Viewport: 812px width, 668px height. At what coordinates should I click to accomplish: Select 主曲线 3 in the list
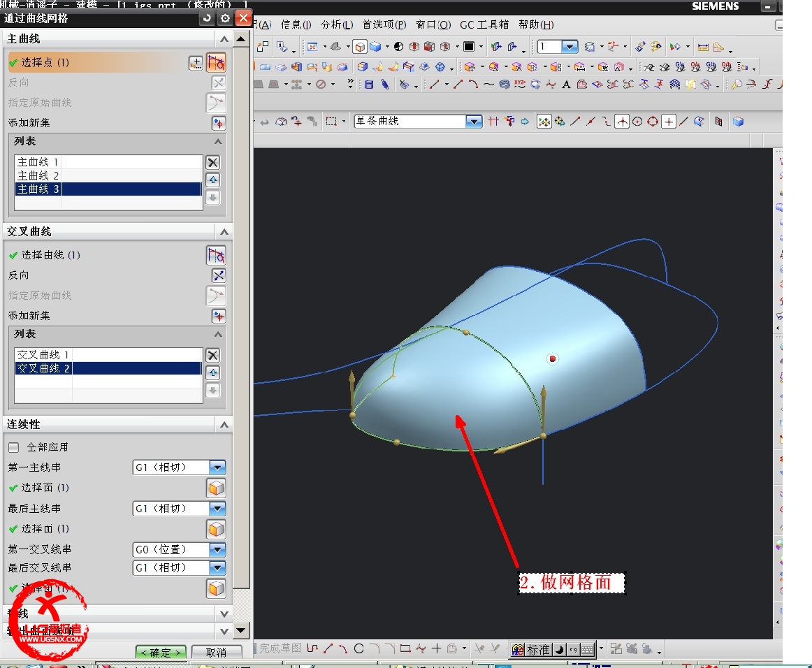coord(108,189)
